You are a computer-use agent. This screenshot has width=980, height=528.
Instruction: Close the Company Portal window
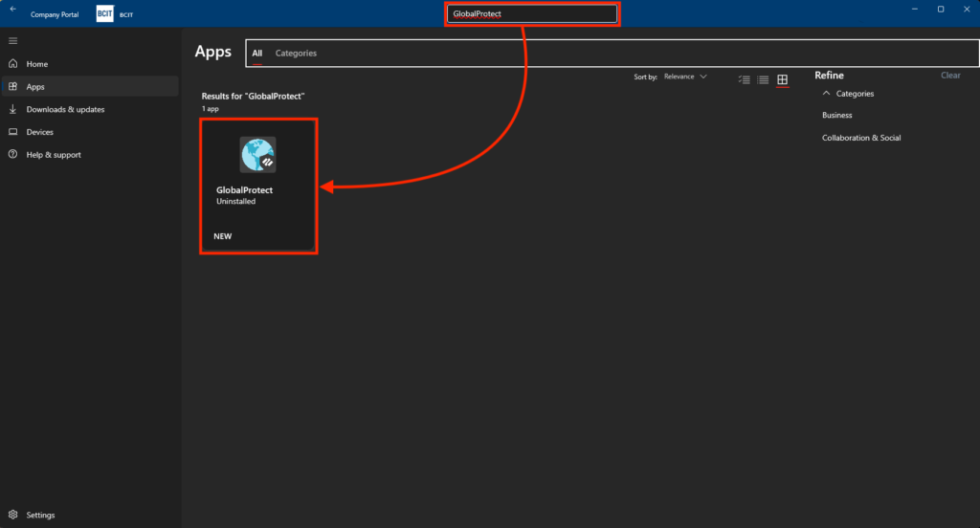pos(967,10)
